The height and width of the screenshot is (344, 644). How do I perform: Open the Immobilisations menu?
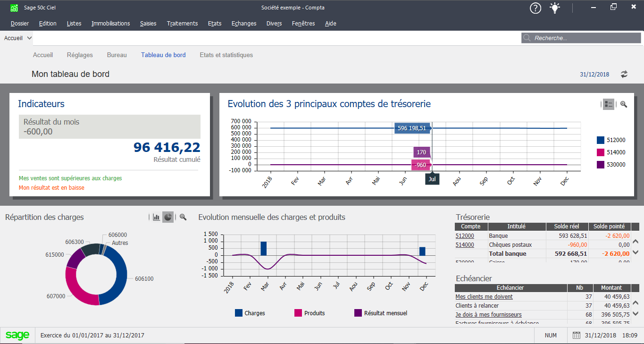pyautogui.click(x=111, y=24)
